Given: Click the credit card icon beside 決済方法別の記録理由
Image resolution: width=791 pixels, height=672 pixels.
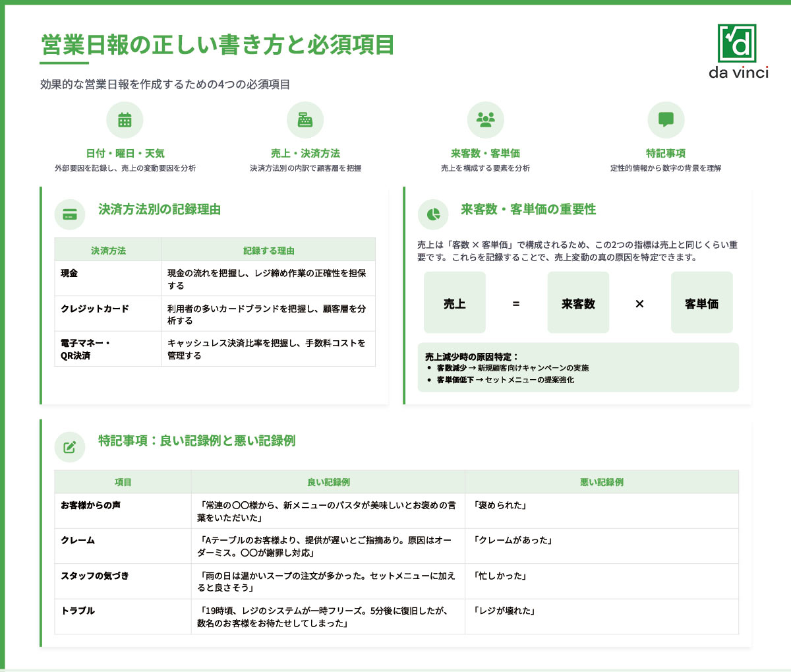Looking at the screenshot, I should tap(69, 214).
